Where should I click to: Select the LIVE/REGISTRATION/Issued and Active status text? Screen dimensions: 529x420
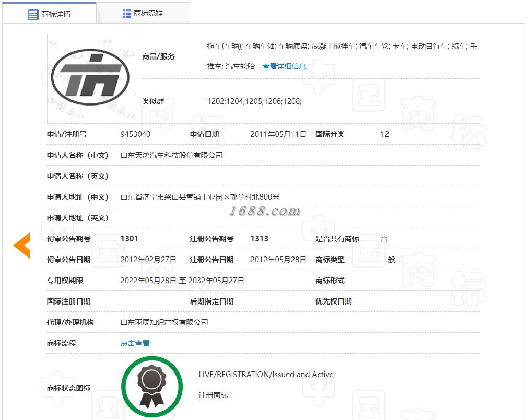(x=266, y=375)
